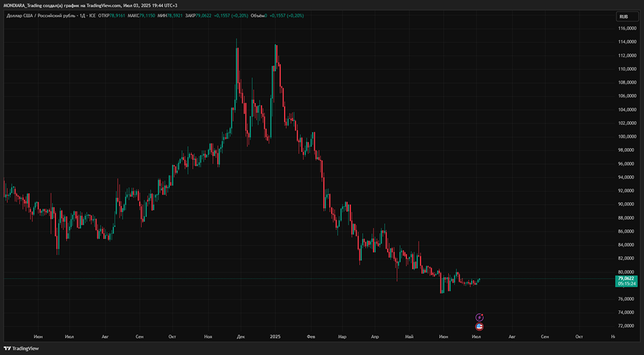Click the Дек month label on time axis
The height and width of the screenshot is (355, 644).
pyautogui.click(x=241, y=336)
